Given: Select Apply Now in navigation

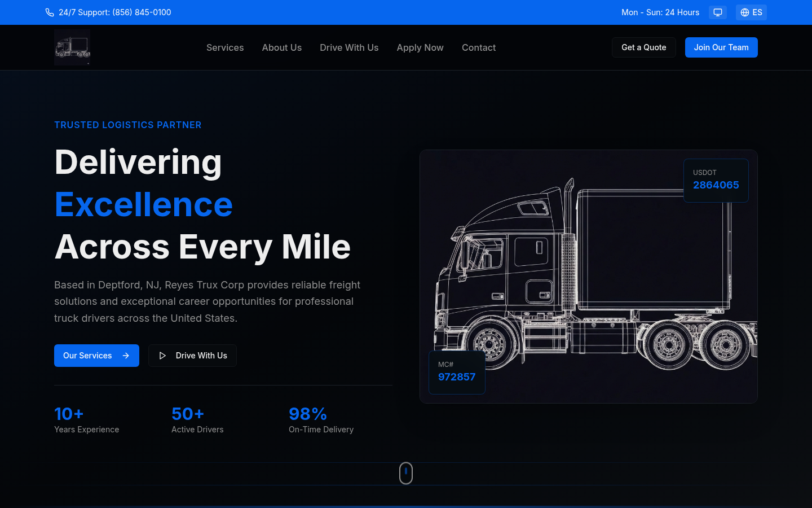Looking at the screenshot, I should (420, 47).
